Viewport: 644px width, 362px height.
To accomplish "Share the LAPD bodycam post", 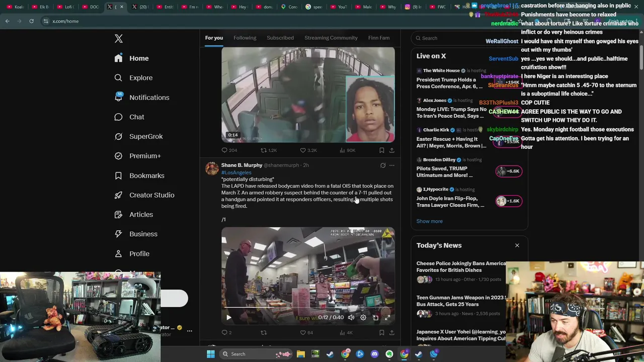I will [392, 332].
